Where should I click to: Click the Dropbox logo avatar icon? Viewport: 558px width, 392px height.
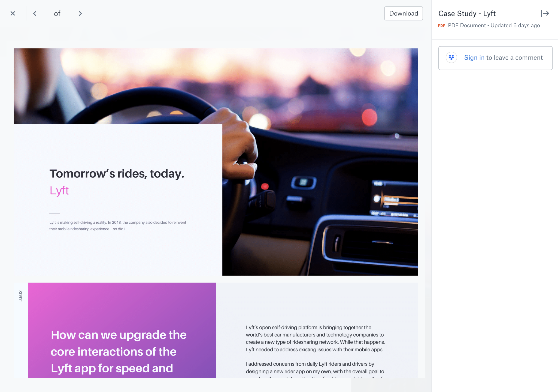pyautogui.click(x=451, y=57)
